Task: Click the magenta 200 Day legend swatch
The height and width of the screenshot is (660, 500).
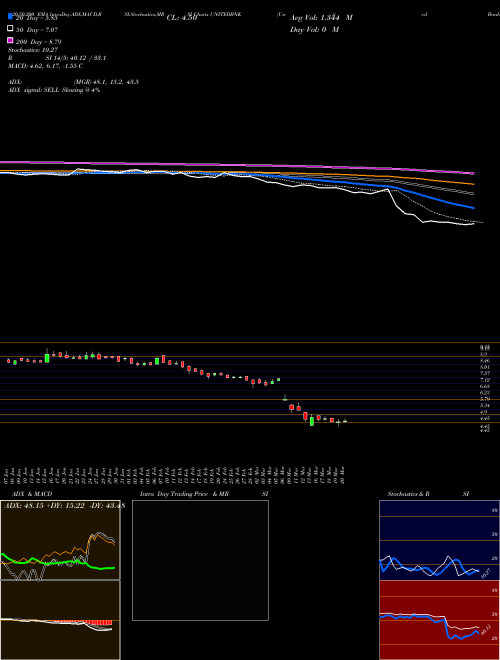Action: pos(10,40)
